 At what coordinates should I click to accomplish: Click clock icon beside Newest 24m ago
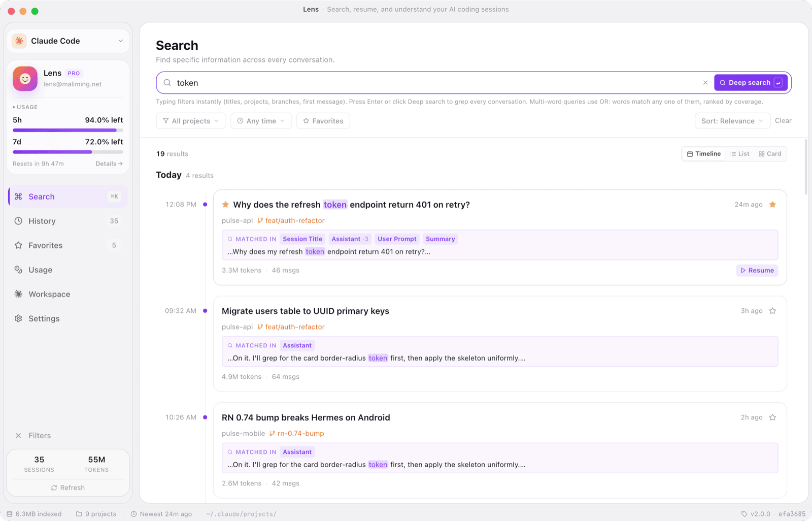pyautogui.click(x=134, y=514)
